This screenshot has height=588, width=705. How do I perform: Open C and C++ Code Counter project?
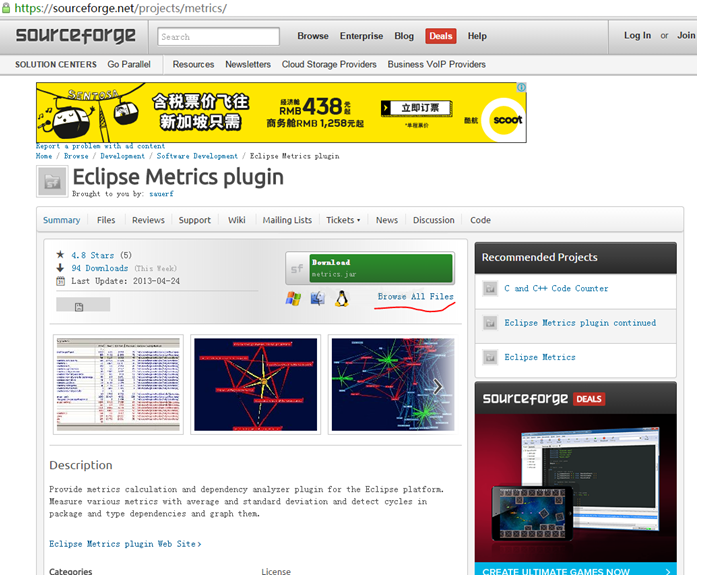point(556,289)
